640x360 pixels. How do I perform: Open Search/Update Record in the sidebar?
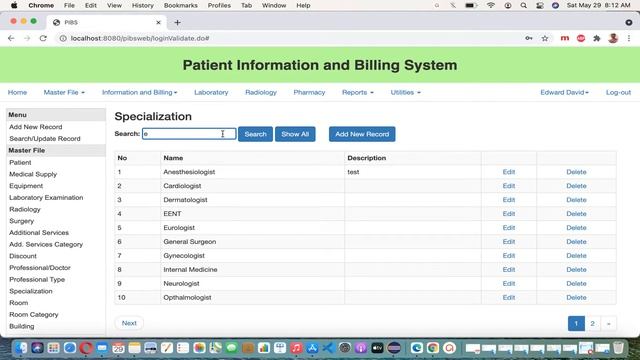(x=44, y=139)
